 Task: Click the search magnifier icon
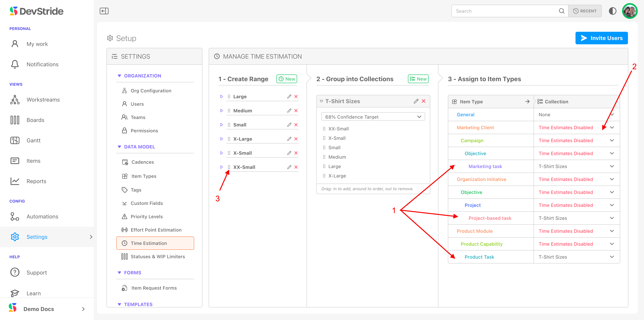coord(562,11)
